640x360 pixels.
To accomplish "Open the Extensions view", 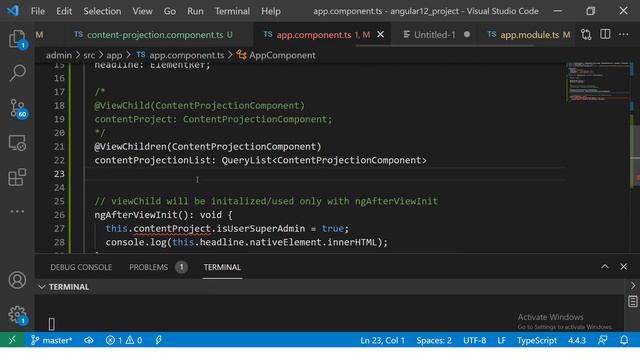I will coord(17,177).
